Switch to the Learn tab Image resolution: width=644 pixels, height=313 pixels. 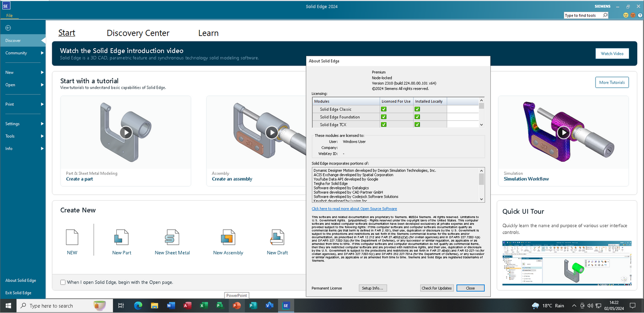209,33
